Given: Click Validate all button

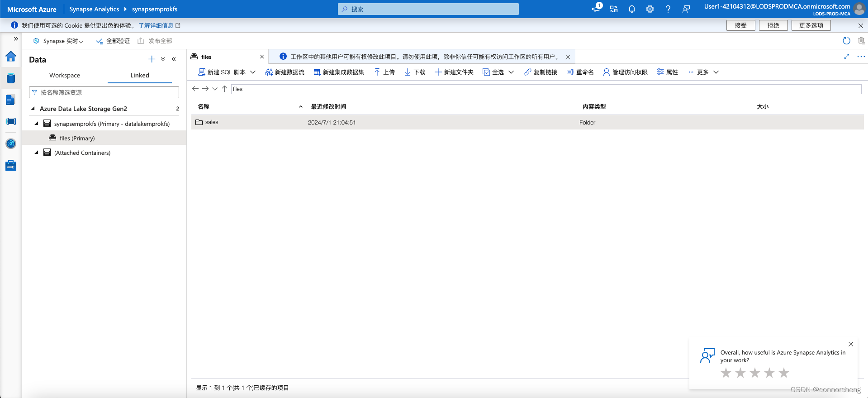Looking at the screenshot, I should [x=113, y=41].
